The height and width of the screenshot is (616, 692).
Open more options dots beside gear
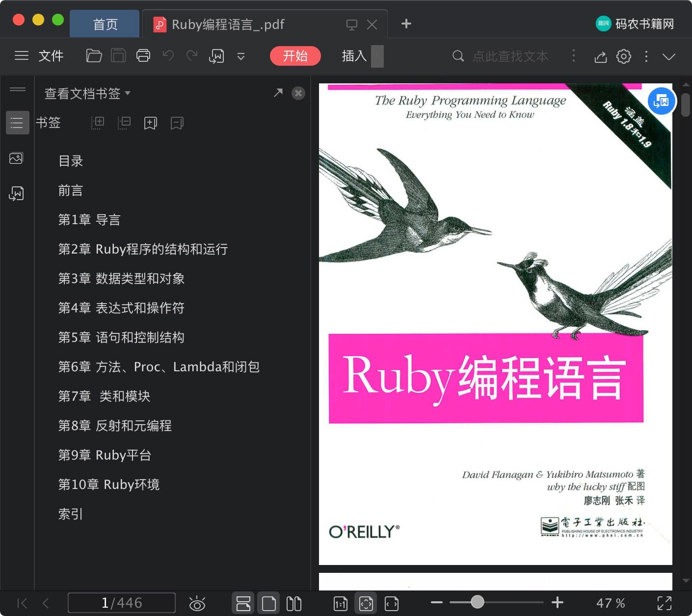(x=646, y=56)
